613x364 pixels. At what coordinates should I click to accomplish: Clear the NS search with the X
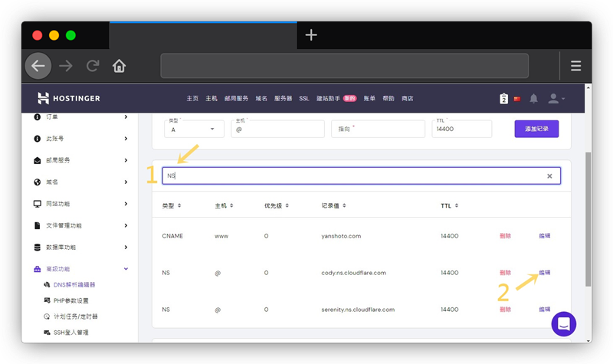pyautogui.click(x=549, y=176)
